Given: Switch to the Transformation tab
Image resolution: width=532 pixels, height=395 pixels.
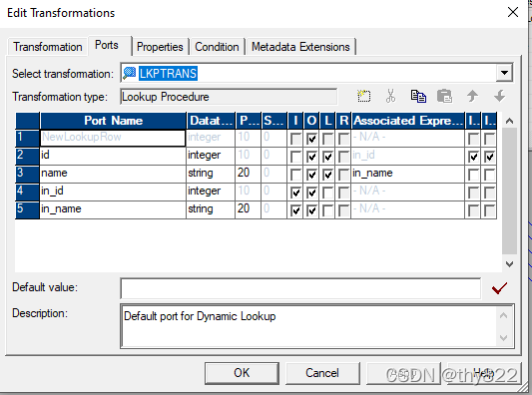Looking at the screenshot, I should coord(48,47).
